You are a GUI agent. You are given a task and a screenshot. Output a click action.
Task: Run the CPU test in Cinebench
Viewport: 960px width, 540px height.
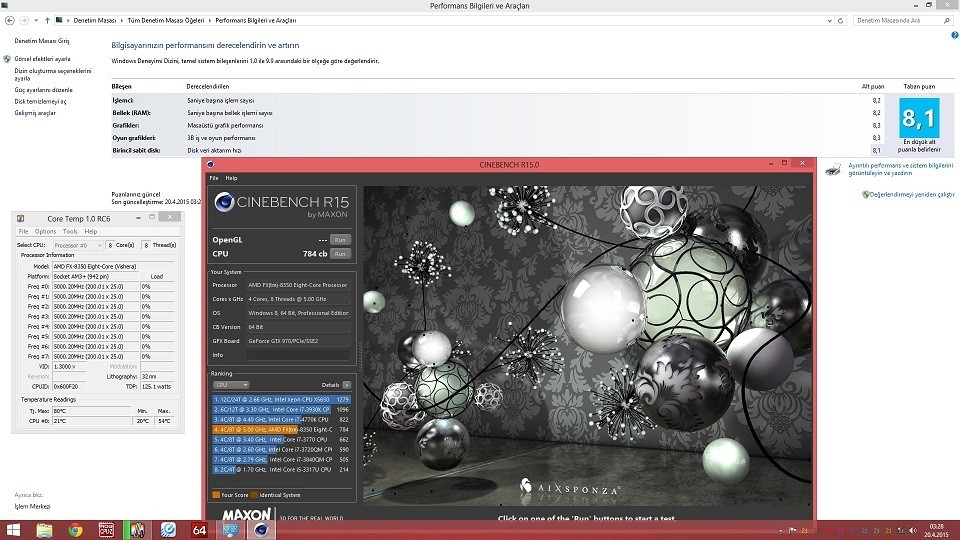click(x=340, y=253)
